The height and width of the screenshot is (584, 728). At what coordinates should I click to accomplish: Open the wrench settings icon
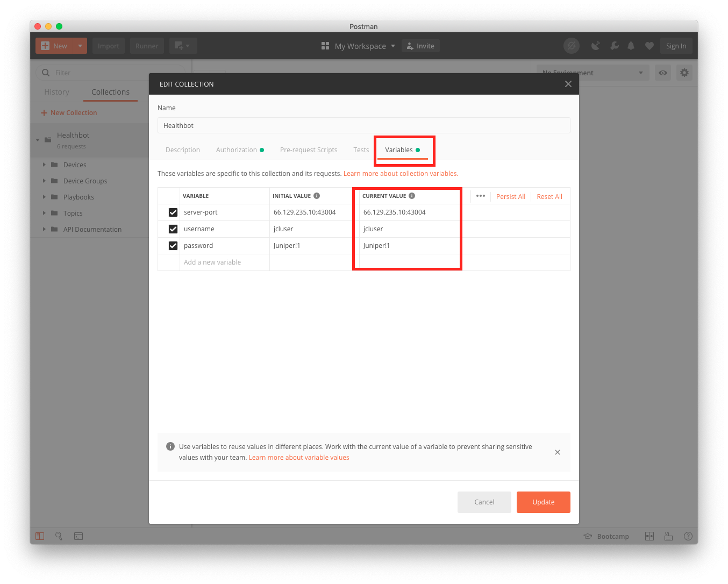[614, 46]
